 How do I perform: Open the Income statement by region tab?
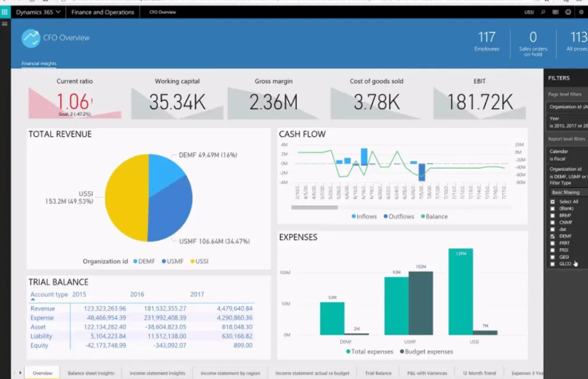[231, 373]
